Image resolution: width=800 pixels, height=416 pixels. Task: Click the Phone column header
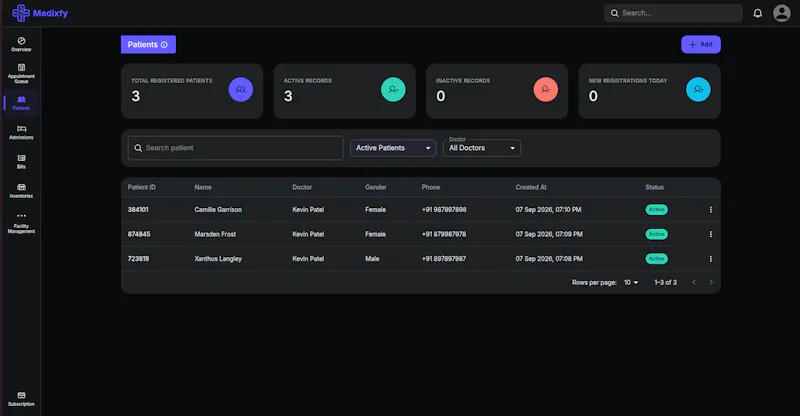431,187
